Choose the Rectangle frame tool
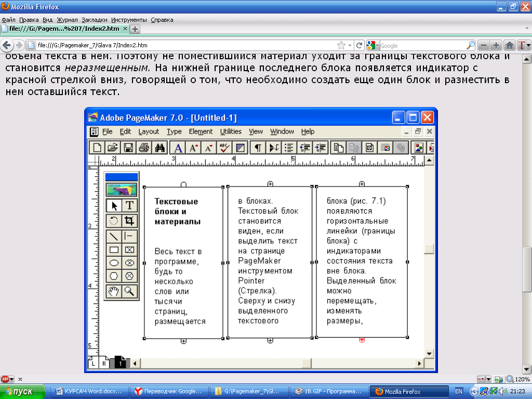The width and height of the screenshot is (532, 399). [129, 250]
